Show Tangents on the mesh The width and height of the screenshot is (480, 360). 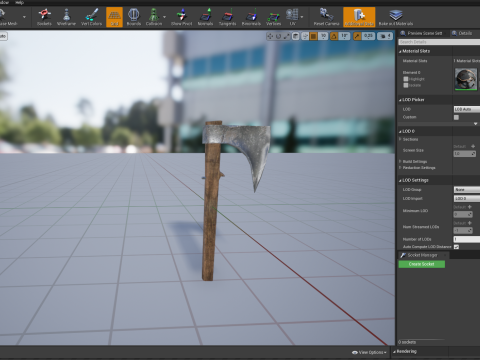click(x=227, y=17)
